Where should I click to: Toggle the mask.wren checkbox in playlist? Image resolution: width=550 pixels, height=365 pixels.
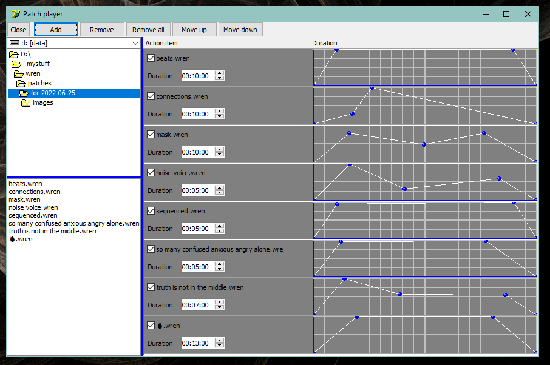[151, 134]
